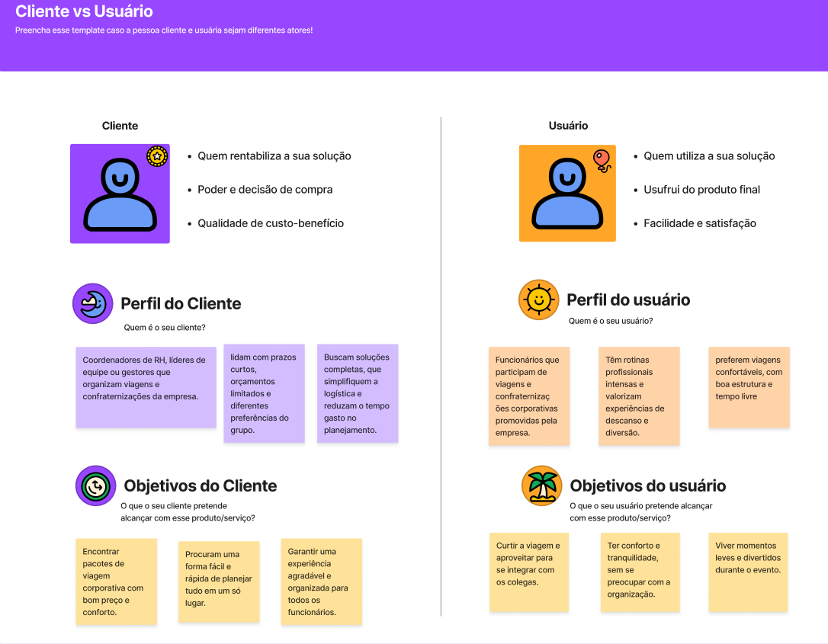Click 'Quem rentabiliza a sua solução' bullet
828x644 pixels.
tap(274, 155)
